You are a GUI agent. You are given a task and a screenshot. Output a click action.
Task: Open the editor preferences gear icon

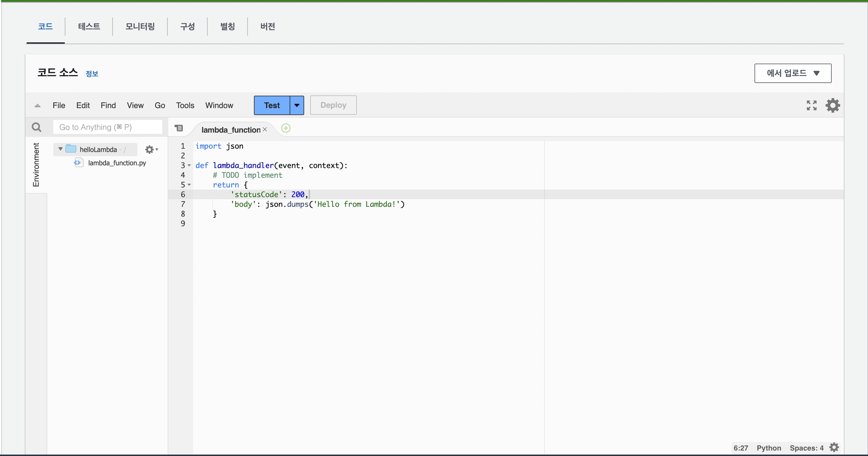pos(832,105)
